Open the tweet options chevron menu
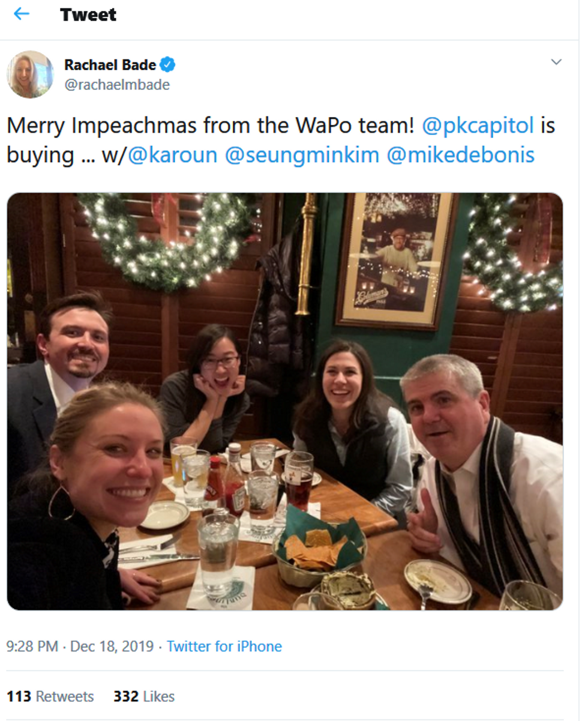Viewport: 588px width, 721px height. pyautogui.click(x=556, y=62)
